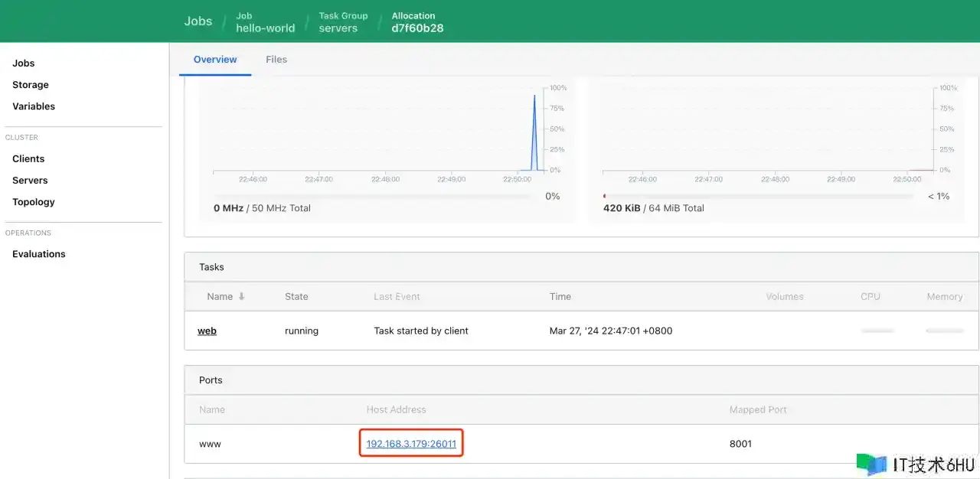Switch to the Overview tab

click(x=215, y=59)
